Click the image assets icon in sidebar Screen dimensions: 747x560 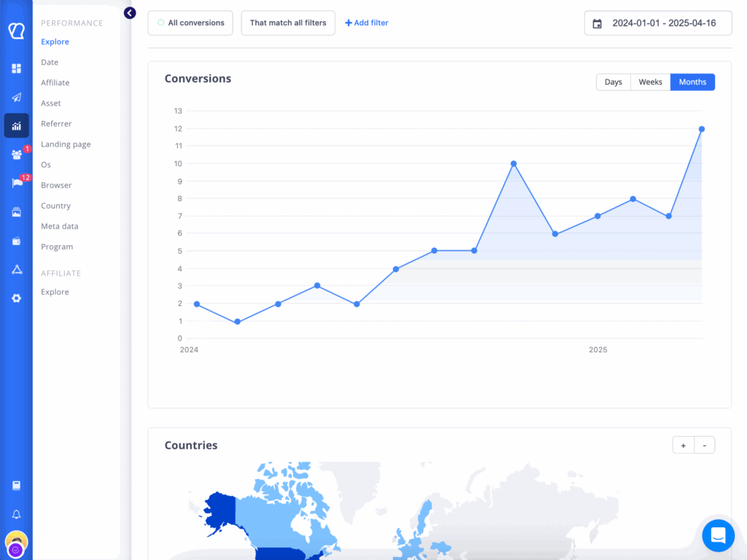pos(16,212)
